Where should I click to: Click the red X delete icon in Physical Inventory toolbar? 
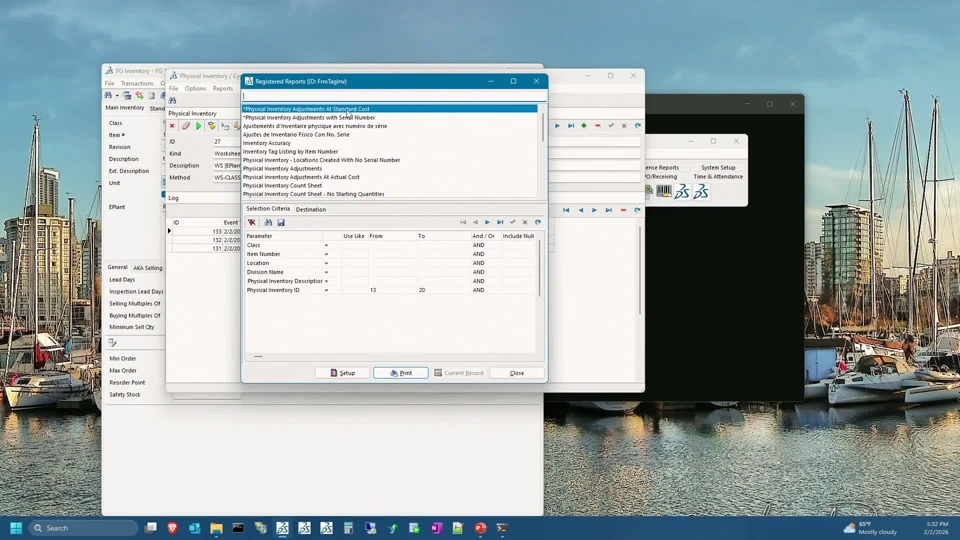click(x=172, y=126)
